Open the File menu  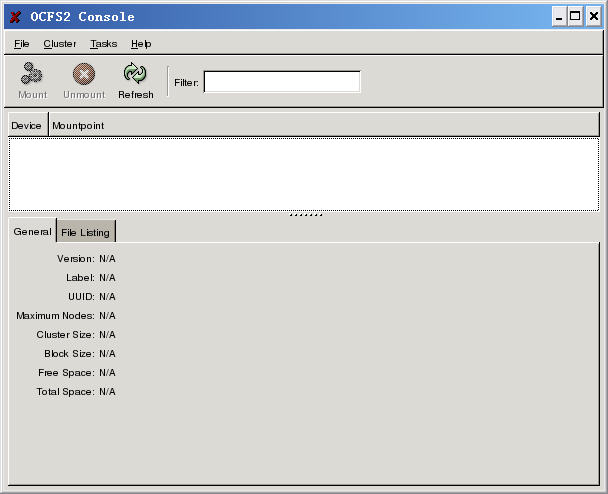tap(22, 44)
